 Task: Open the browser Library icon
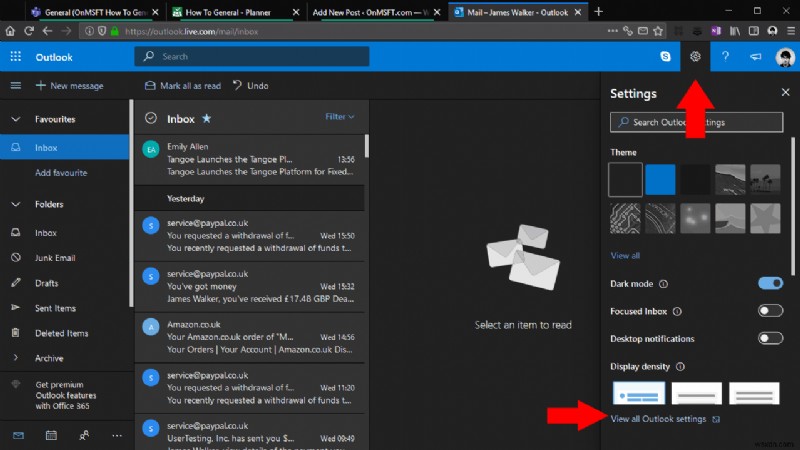[x=735, y=31]
